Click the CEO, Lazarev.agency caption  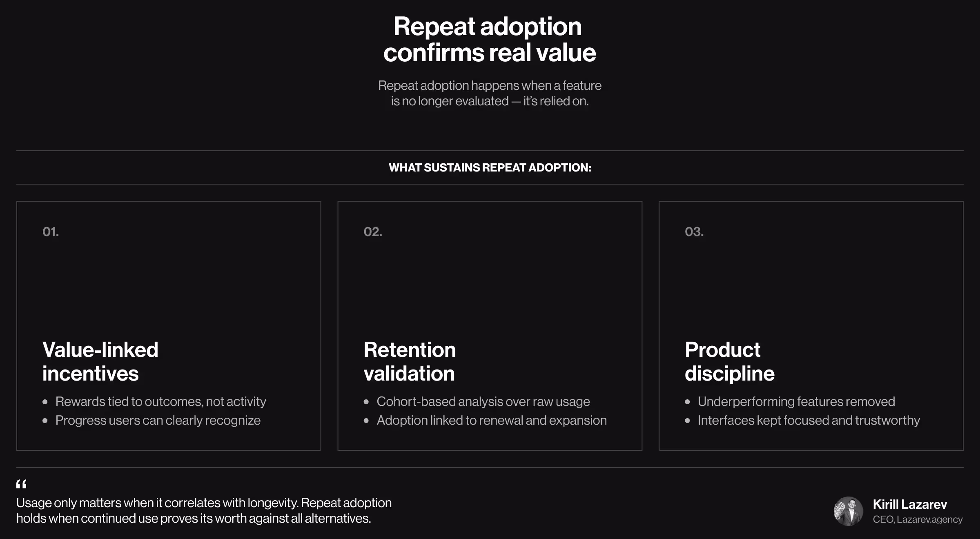pos(918,519)
